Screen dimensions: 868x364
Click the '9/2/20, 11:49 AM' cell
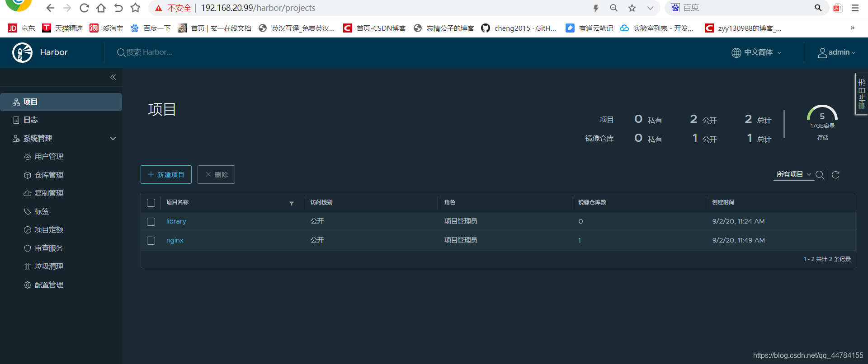click(739, 240)
